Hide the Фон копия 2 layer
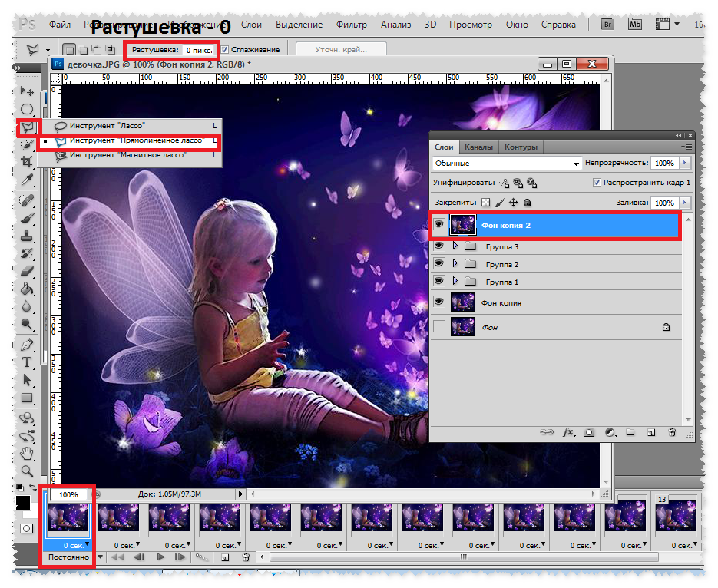 438,224
